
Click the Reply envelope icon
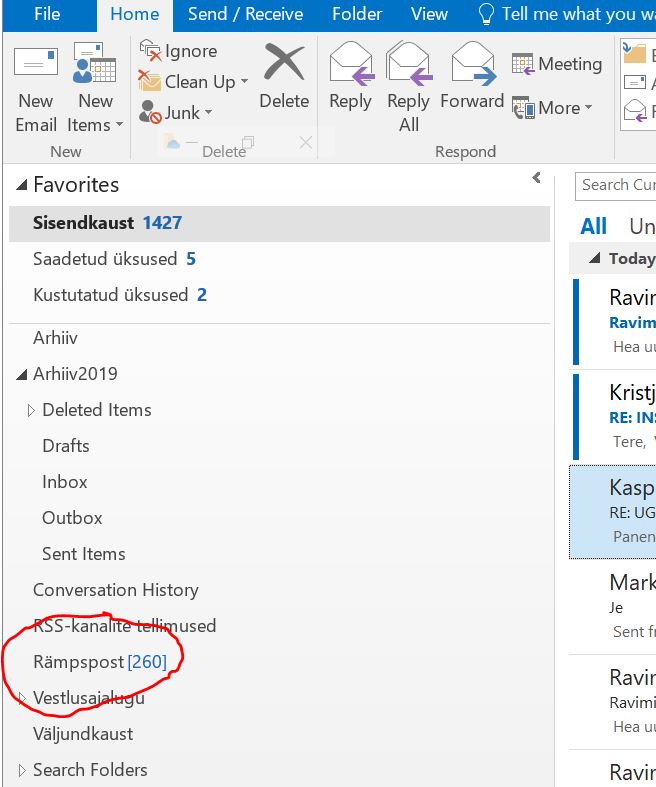coord(351,63)
